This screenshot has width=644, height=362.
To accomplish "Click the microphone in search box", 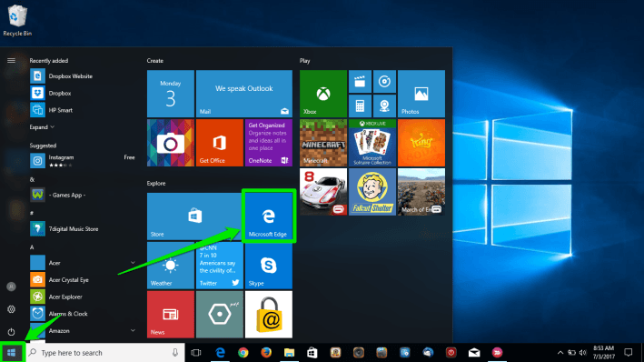I will point(175,353).
